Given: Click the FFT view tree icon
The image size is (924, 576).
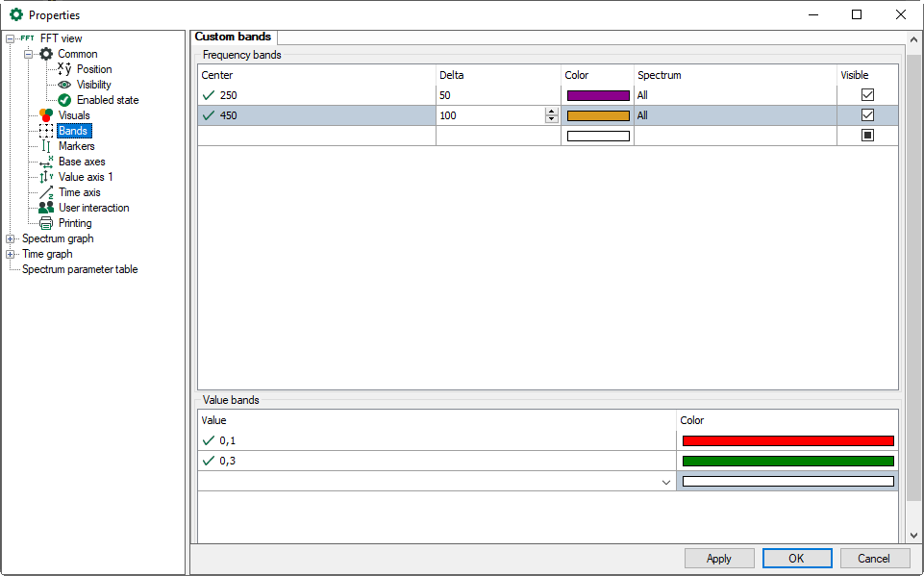Looking at the screenshot, I should [27, 38].
